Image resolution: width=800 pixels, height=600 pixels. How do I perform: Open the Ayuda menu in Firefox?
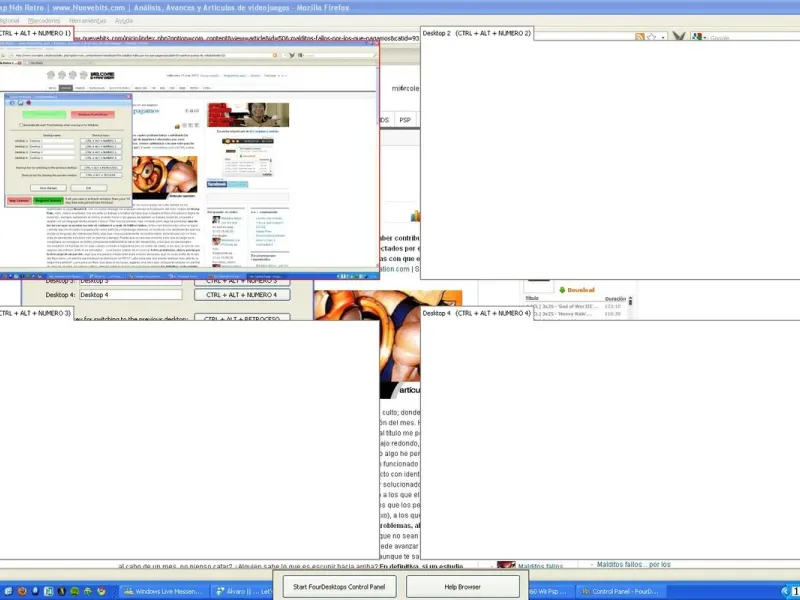click(124, 21)
